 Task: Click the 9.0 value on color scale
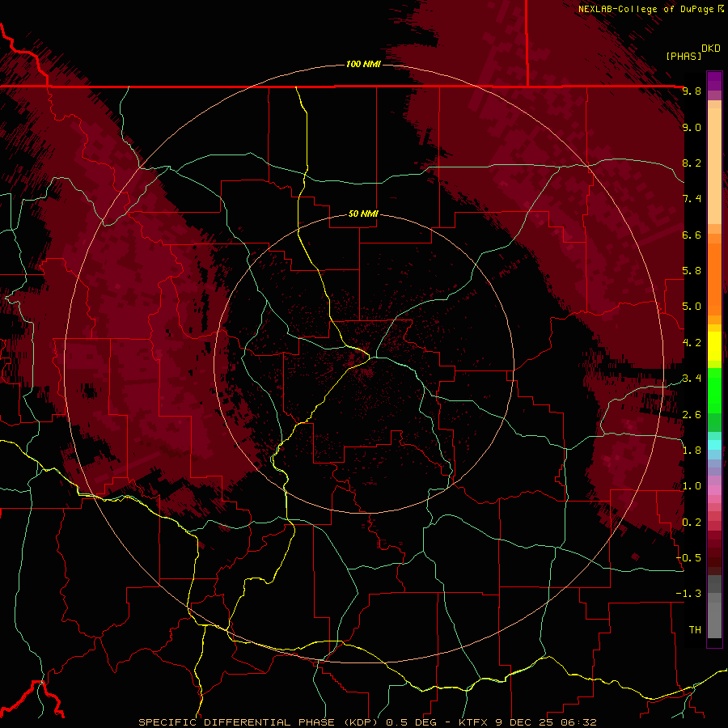click(x=692, y=127)
